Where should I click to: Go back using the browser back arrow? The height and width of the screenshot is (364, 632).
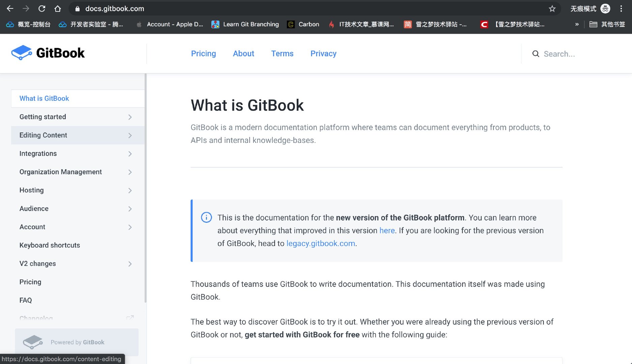coord(10,8)
